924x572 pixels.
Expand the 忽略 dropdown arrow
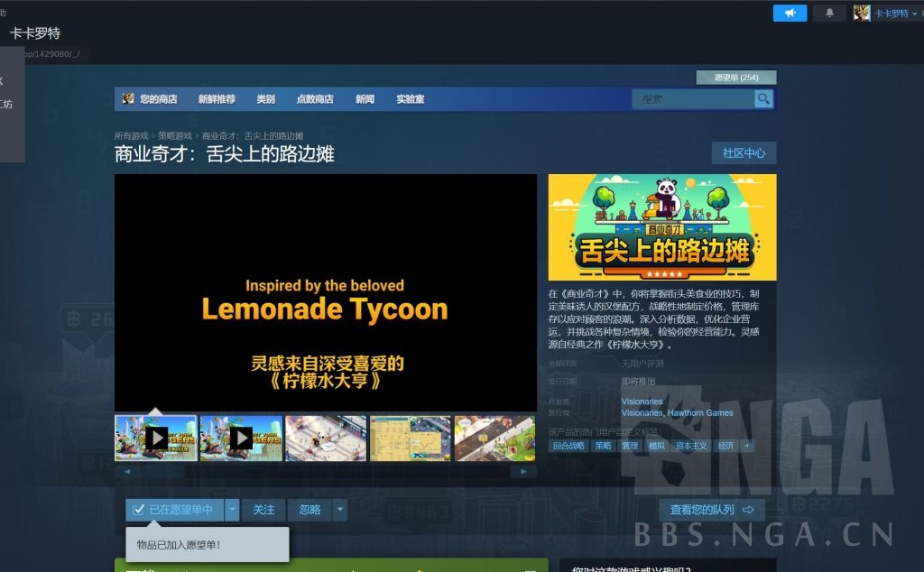[x=340, y=510]
